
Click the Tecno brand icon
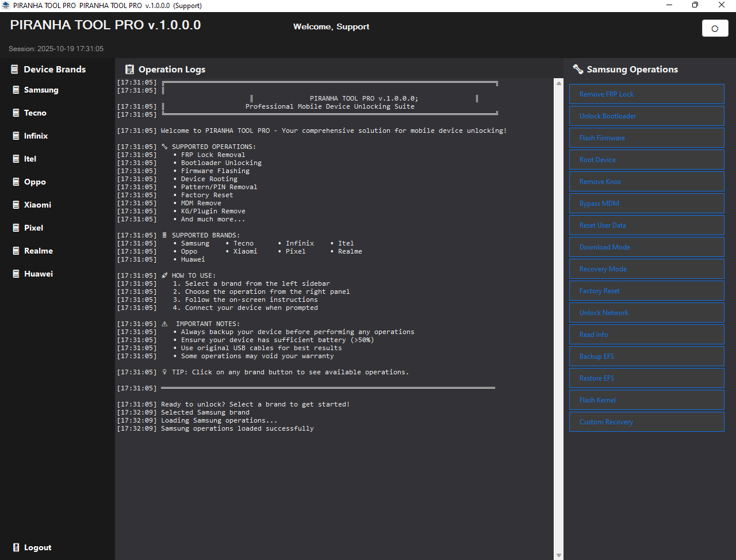(16, 113)
